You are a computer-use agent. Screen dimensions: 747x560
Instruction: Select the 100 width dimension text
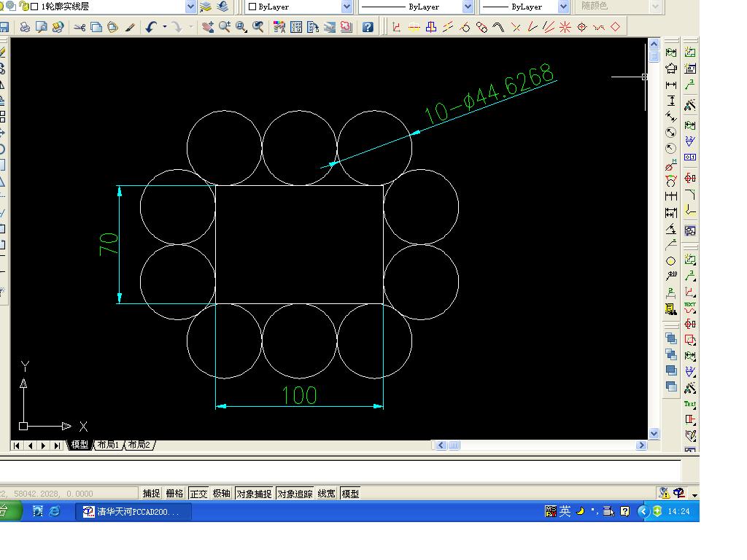(299, 395)
